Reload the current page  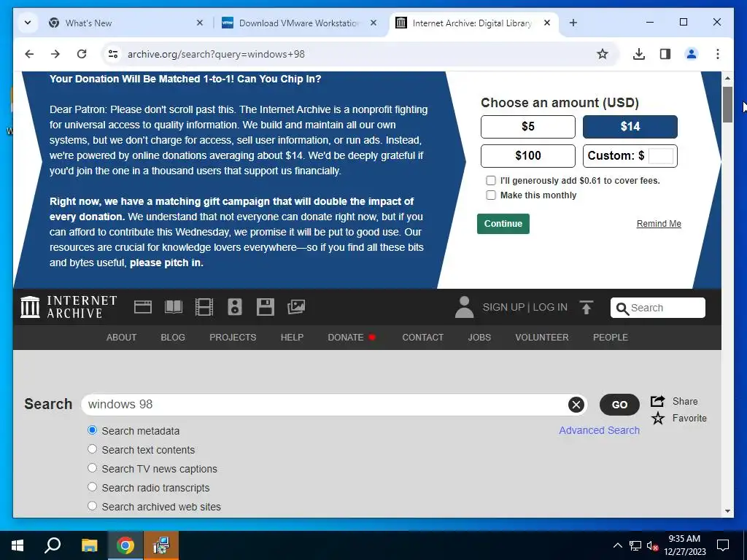click(x=82, y=54)
